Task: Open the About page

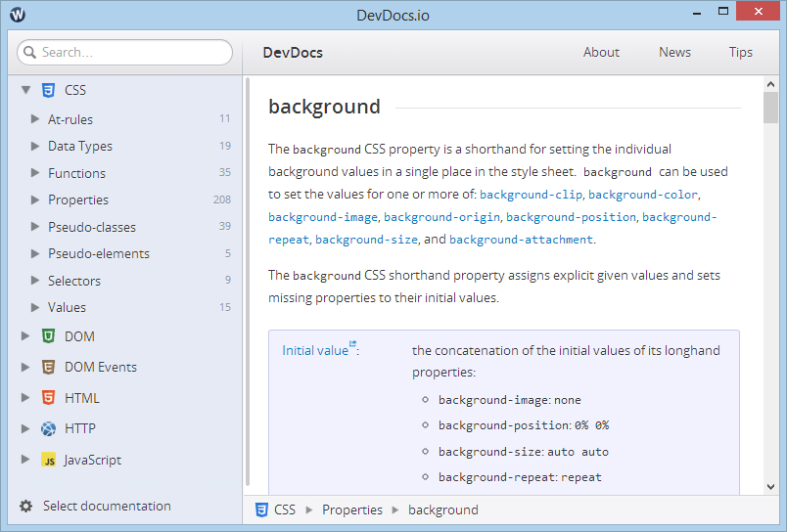Action: (601, 52)
